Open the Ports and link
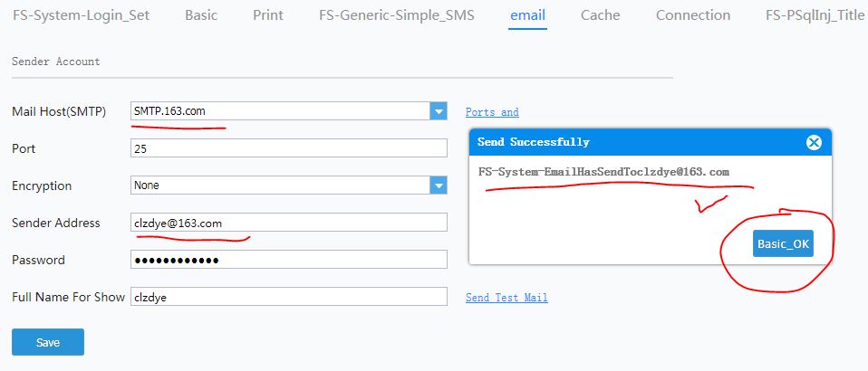868x371 pixels. 492,112
